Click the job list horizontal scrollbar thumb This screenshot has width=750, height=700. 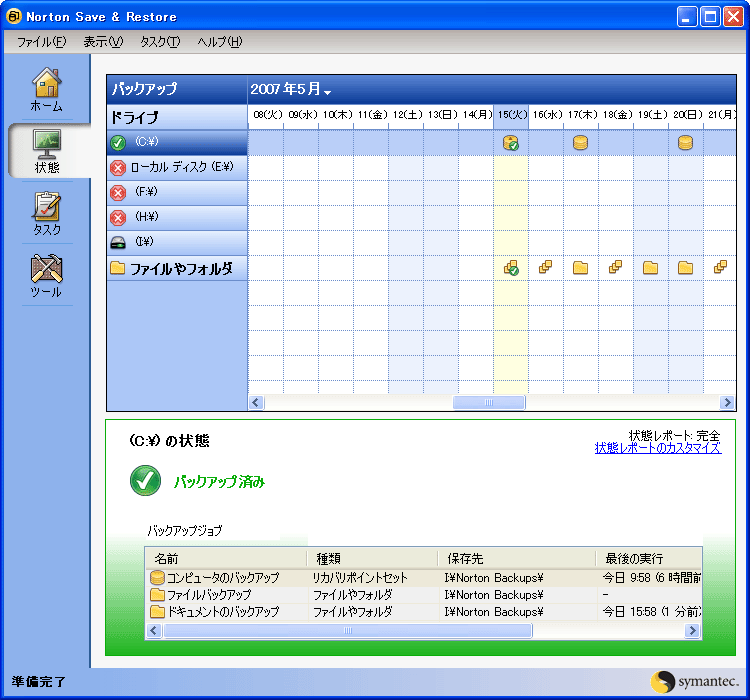click(x=348, y=631)
